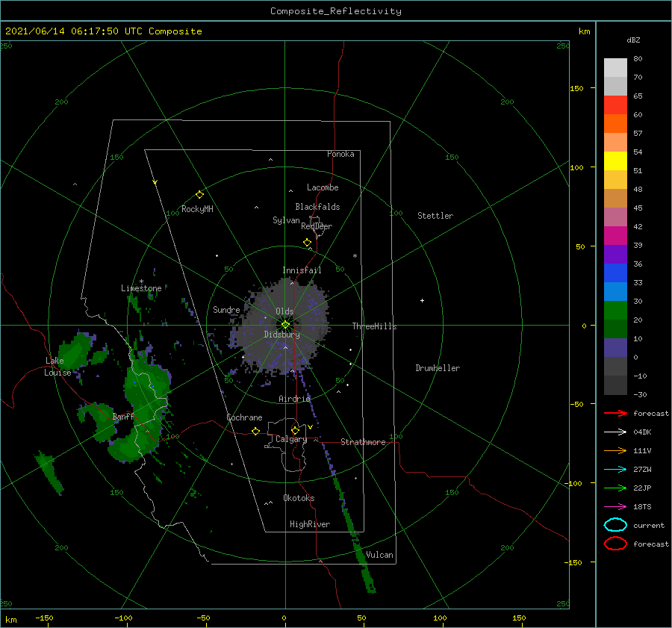Click the RockyMH label
Viewport: 672px width, 628px height.
(197, 209)
